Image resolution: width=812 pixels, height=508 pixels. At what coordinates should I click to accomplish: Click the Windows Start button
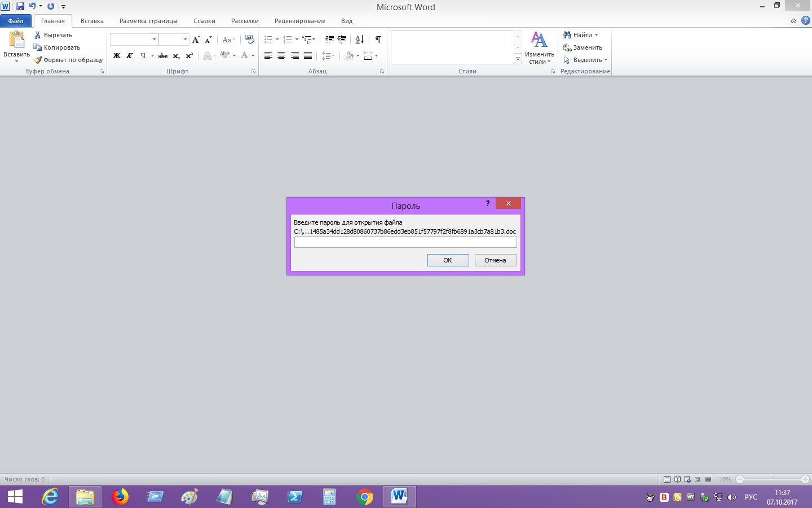(x=15, y=497)
